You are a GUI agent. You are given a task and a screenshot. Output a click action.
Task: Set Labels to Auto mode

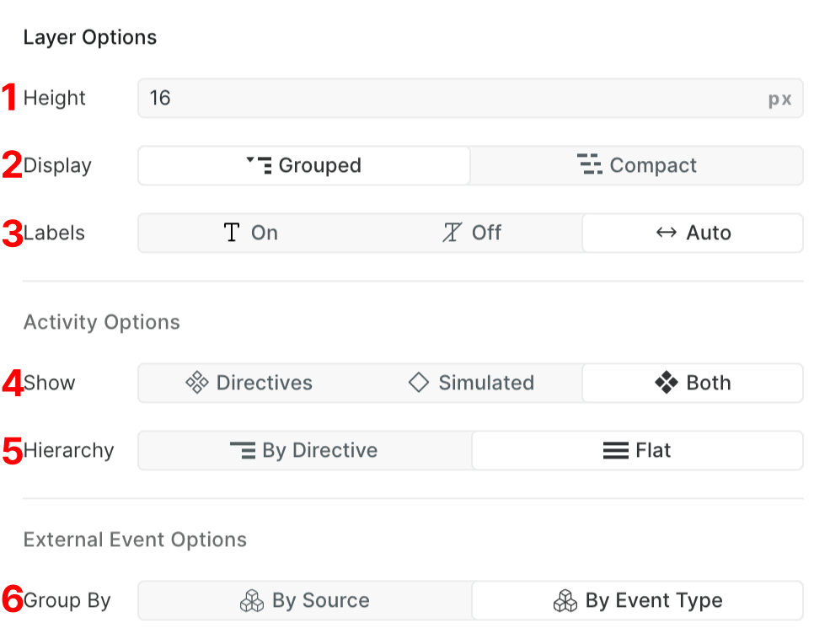coord(692,233)
